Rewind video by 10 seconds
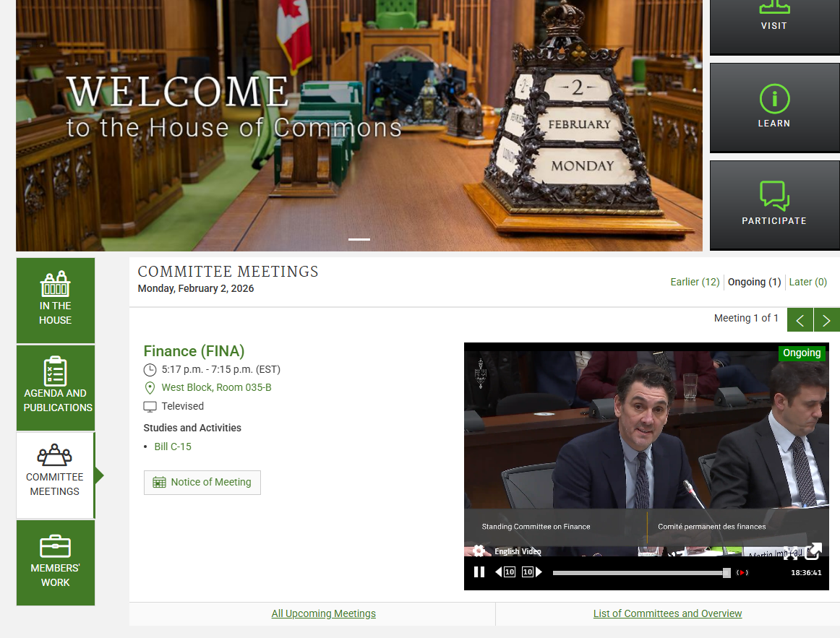 [505, 572]
